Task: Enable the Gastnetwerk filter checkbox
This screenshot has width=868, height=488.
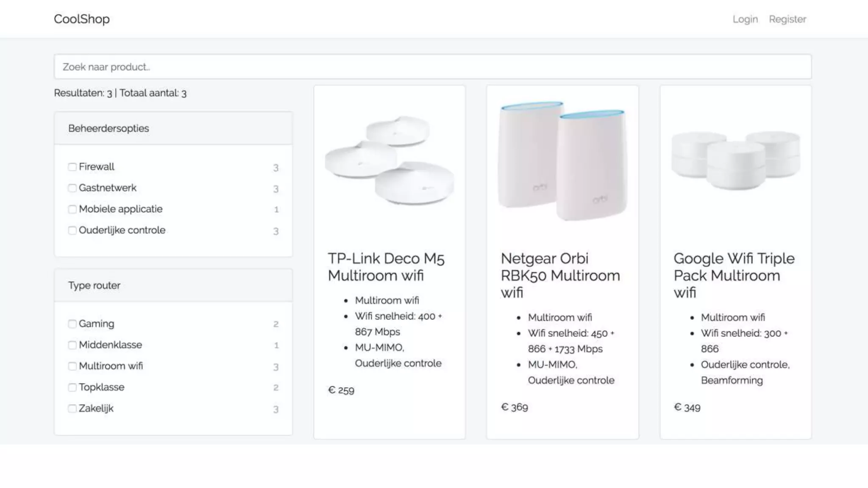Action: coord(72,188)
